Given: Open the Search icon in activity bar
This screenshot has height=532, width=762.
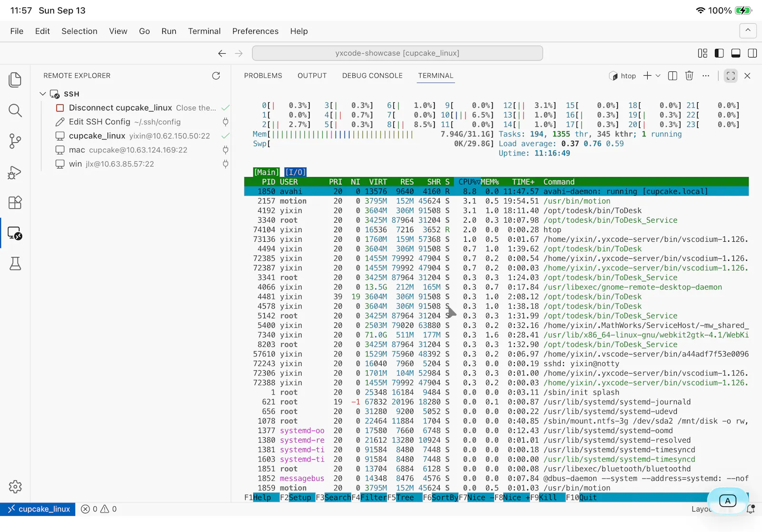Looking at the screenshot, I should point(15,111).
